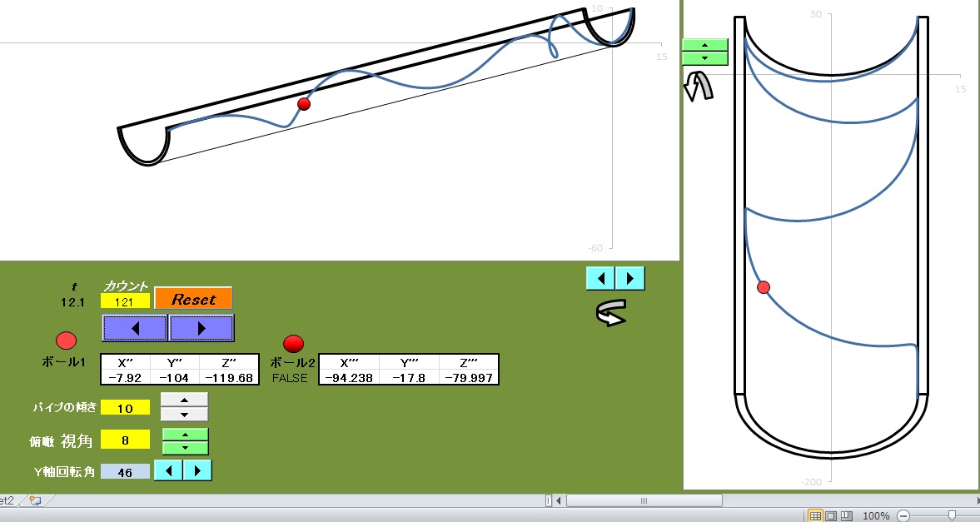Click the red ball in the top-view chart
This screenshot has height=522, width=980.
(764, 287)
